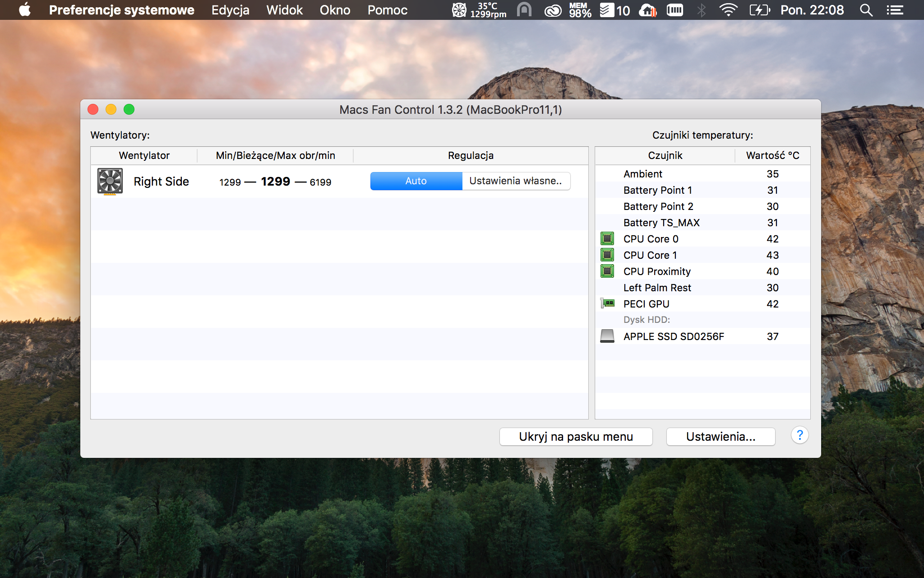Click the Ambient temperature value 35

(x=772, y=174)
